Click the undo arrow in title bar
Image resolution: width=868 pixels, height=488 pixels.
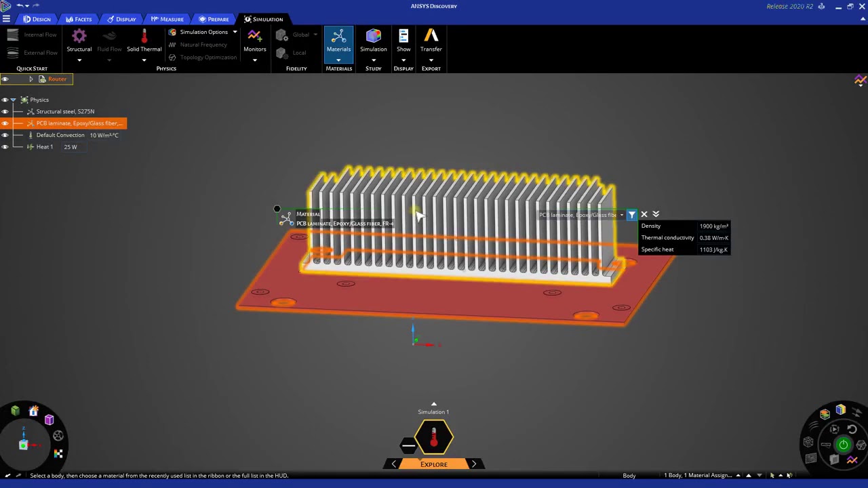pyautogui.click(x=20, y=6)
